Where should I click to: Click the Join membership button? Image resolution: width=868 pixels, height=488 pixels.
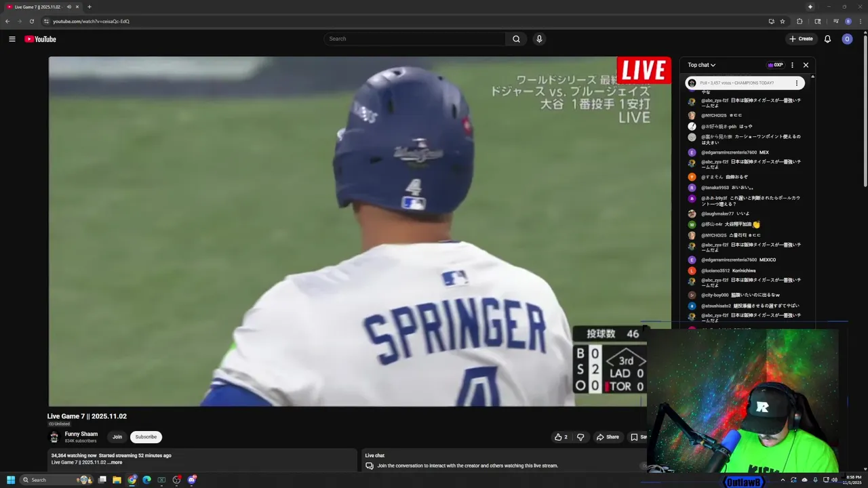117,437
